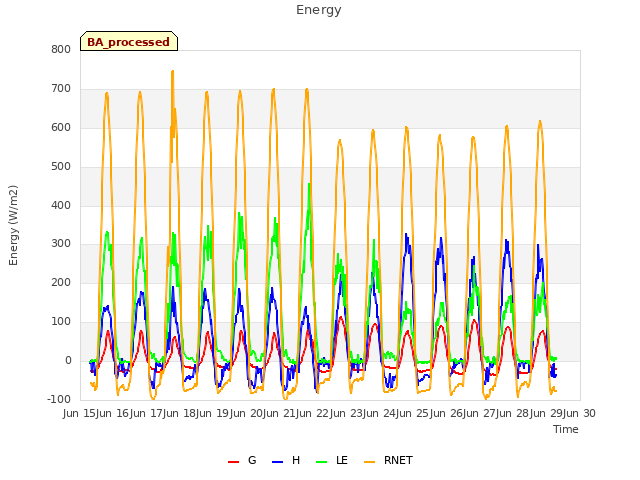This screenshot has width=640, height=480.
Task: Select the 600 y-axis tick label
Action: pos(61,127)
